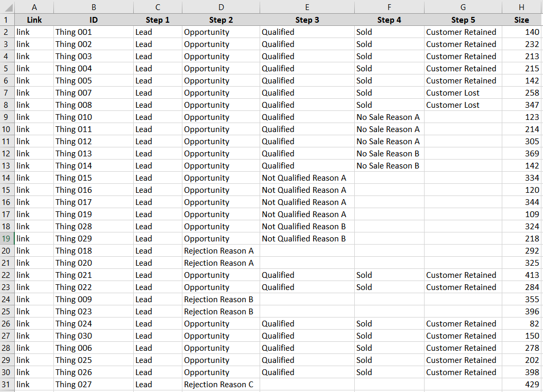Click the row 1 header to select headers

pyautogui.click(x=6, y=20)
